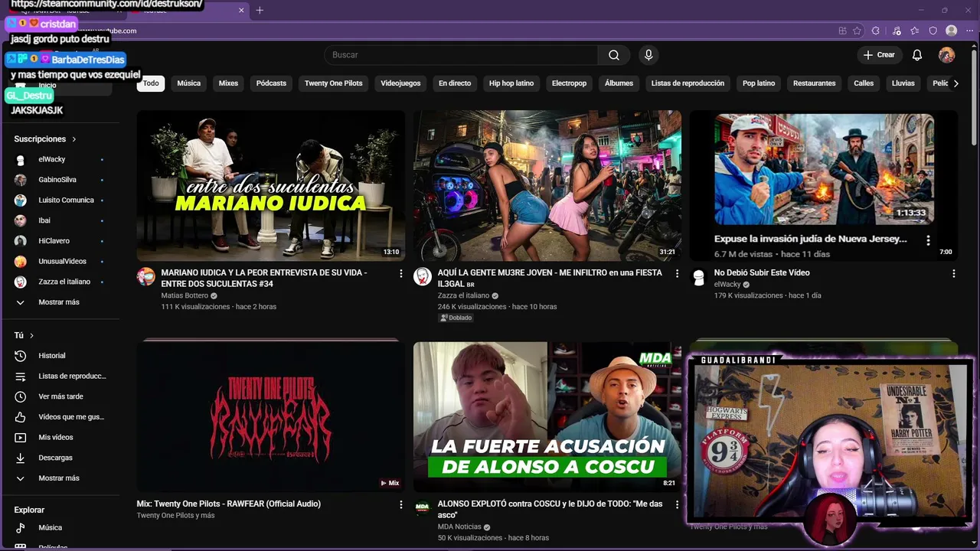The image size is (980, 551).
Task: Click the Crear button
Action: click(x=879, y=55)
